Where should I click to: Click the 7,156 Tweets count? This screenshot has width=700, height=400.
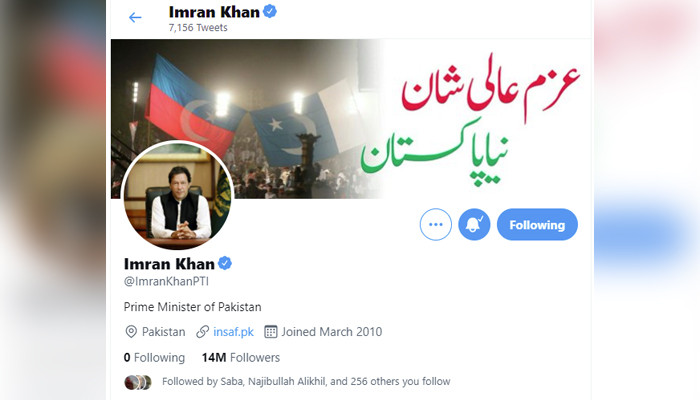[198, 28]
